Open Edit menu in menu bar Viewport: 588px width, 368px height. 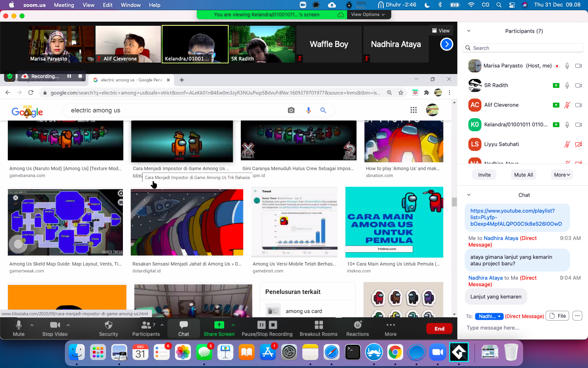click(108, 5)
